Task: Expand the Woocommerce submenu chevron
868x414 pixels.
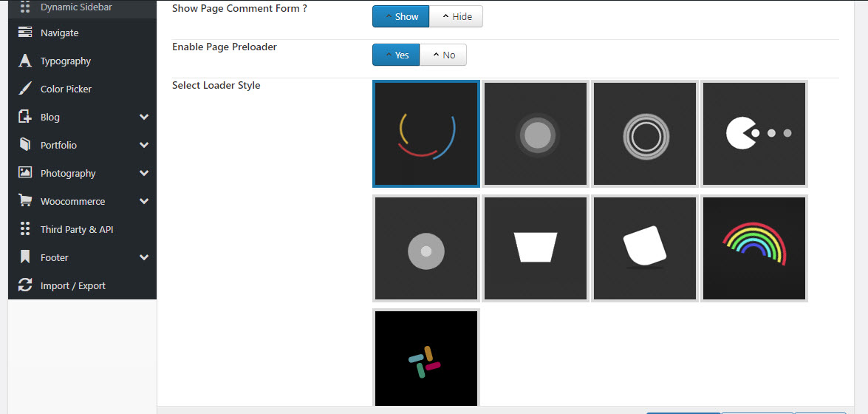Action: point(144,201)
